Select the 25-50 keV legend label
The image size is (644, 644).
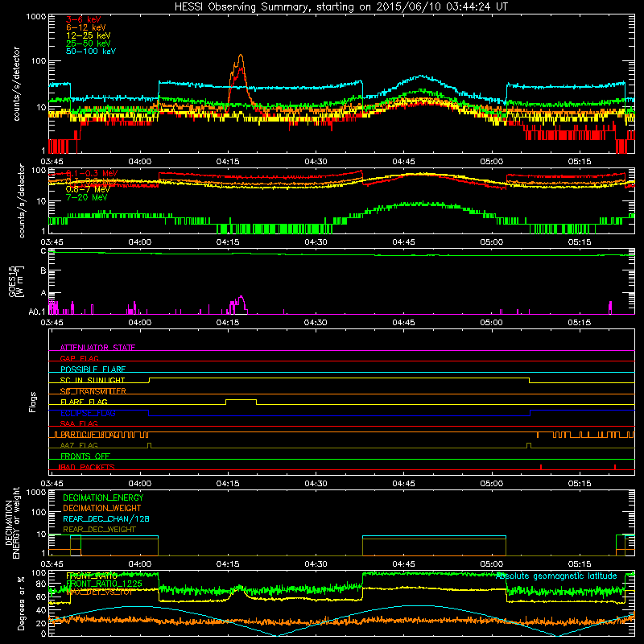click(x=89, y=43)
